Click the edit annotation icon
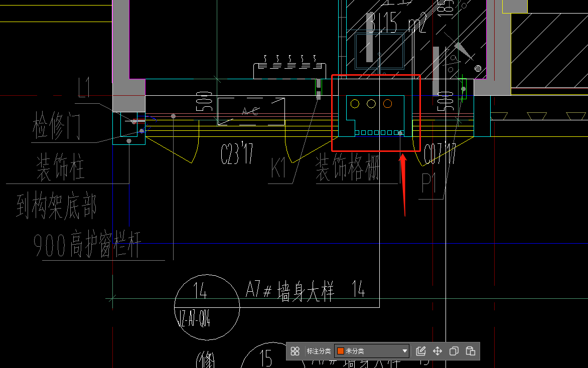Screen dimensions: 588x368 [x=421, y=351]
